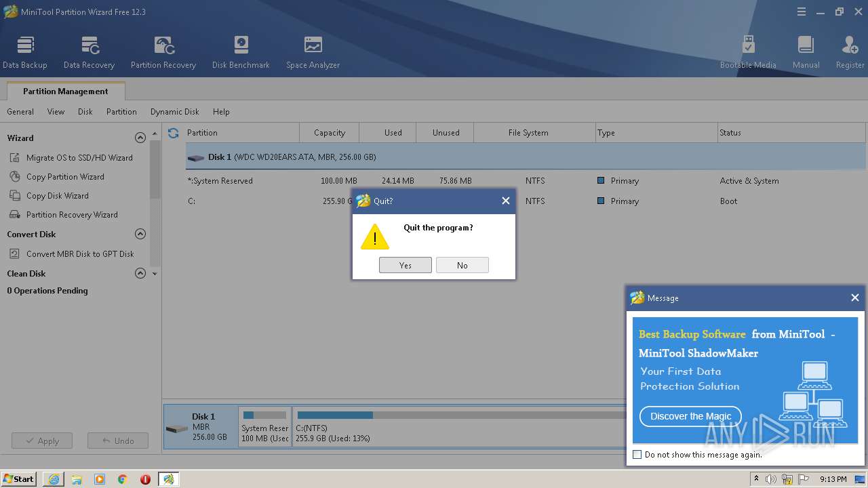
Task: Open Internet Explorer from taskbar
Action: [54, 479]
